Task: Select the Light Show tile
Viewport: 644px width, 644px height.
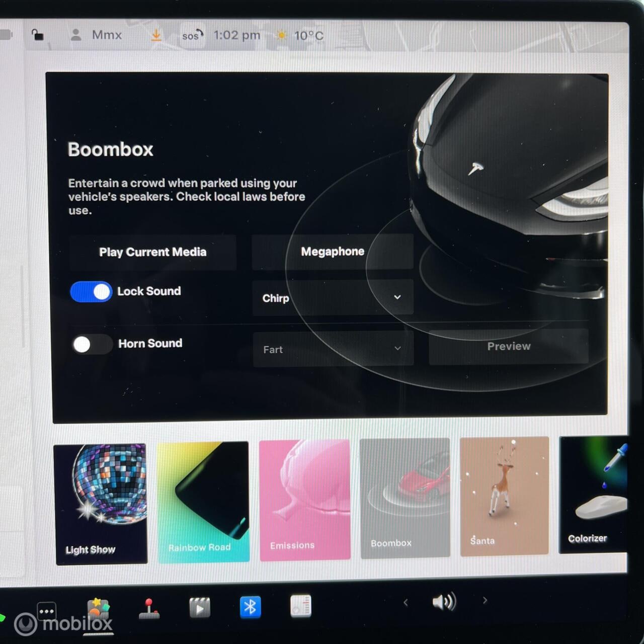Action: (x=101, y=504)
